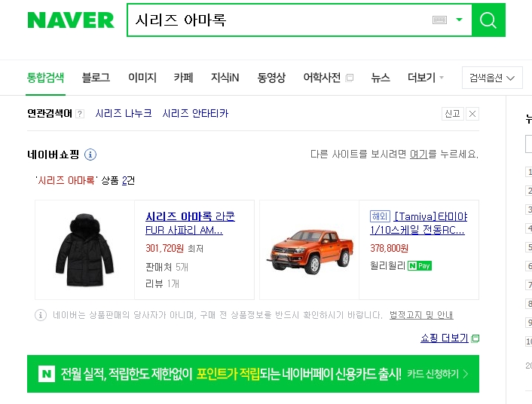Click the 쇼핑 더보기 link

click(x=445, y=338)
